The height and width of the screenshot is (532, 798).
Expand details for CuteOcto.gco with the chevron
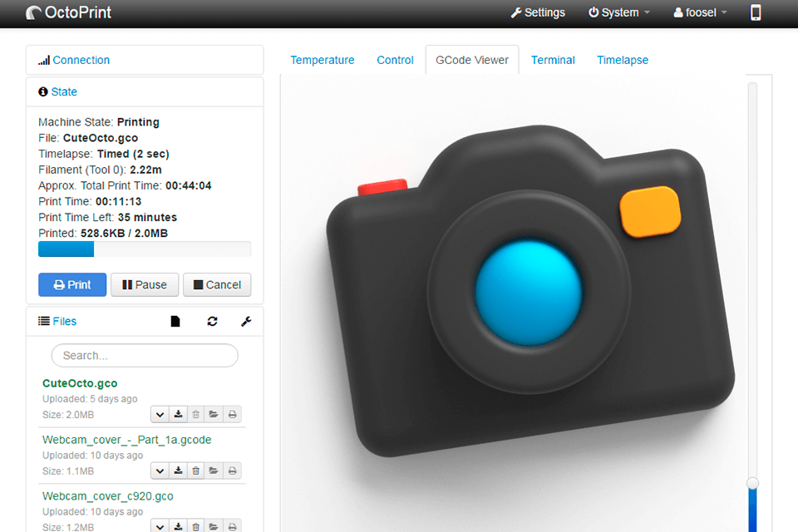coord(159,414)
